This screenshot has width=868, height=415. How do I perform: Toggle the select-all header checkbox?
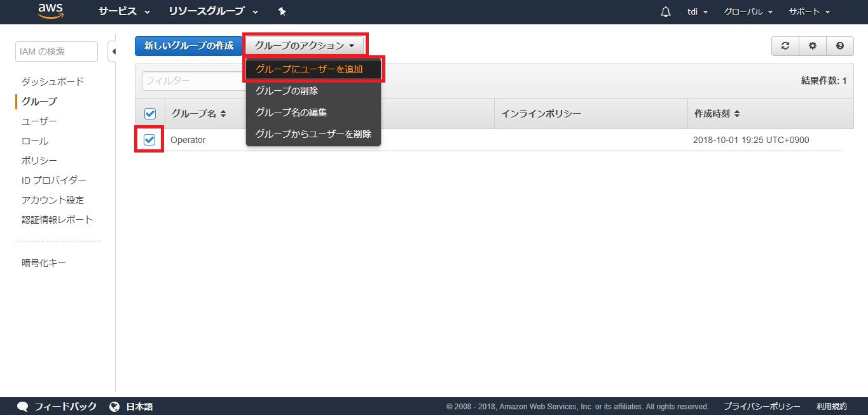(150, 114)
